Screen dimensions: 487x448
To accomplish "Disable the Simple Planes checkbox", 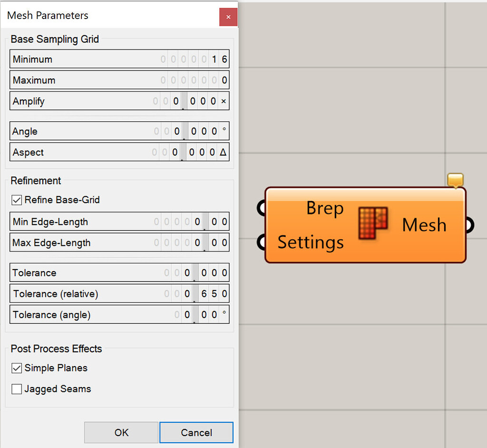I will click(x=17, y=368).
